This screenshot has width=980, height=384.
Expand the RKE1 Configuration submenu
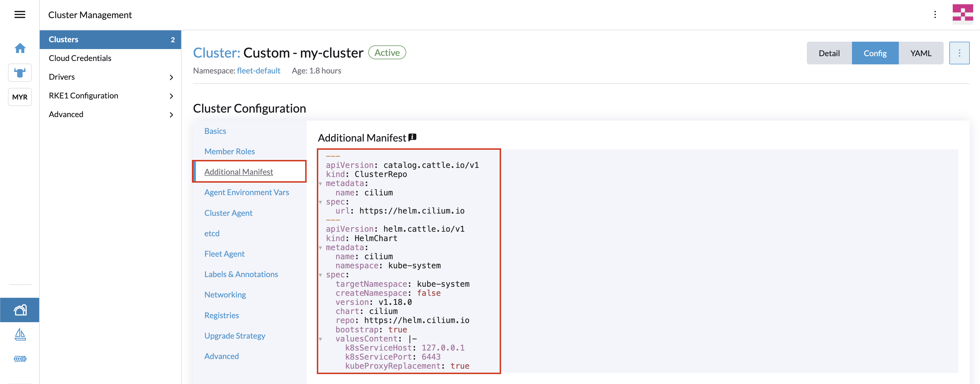(x=171, y=96)
